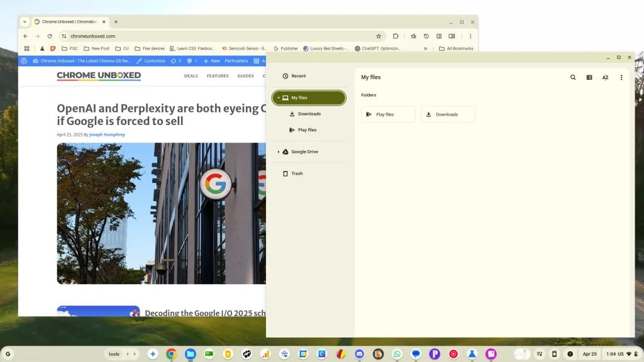Open the Downloads folder tile
The width and height of the screenshot is (644, 362).
tap(447, 114)
